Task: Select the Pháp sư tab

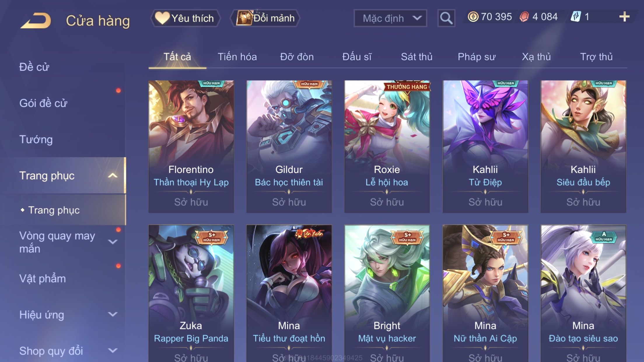Action: pos(477,57)
